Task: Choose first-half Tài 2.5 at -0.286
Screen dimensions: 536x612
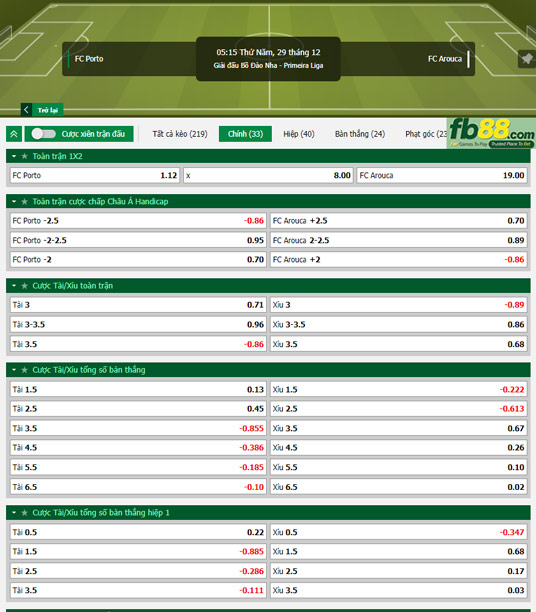Action: point(138,571)
